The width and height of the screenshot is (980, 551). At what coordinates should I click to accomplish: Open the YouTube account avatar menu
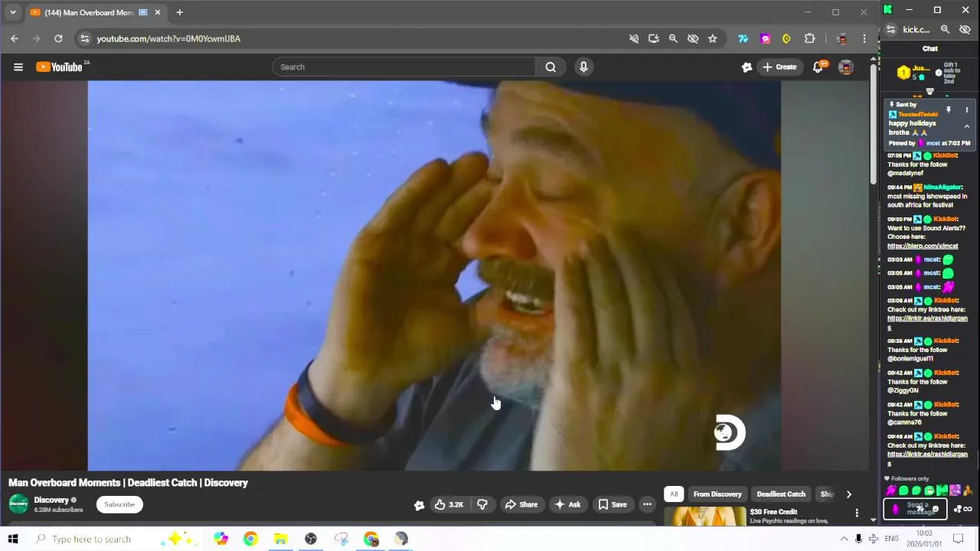(846, 67)
